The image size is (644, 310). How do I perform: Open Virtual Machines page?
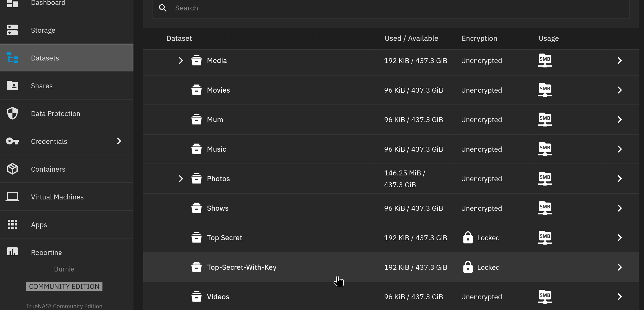(x=67, y=197)
